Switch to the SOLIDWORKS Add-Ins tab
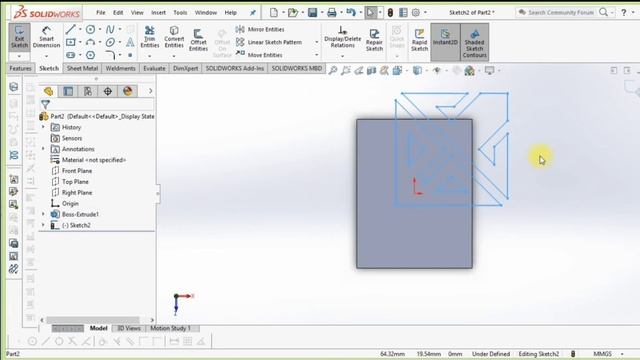The width and height of the screenshot is (640, 360). point(235,68)
